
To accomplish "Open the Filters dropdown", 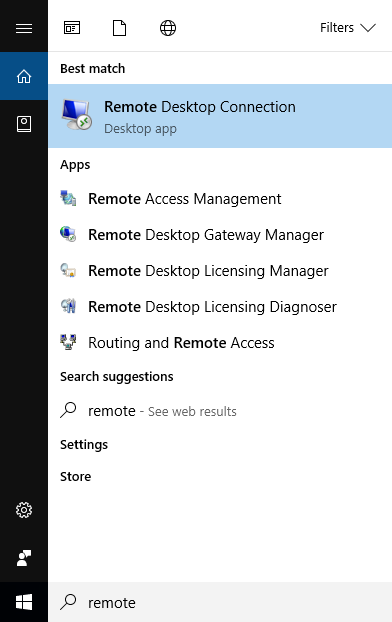I will pos(348,28).
